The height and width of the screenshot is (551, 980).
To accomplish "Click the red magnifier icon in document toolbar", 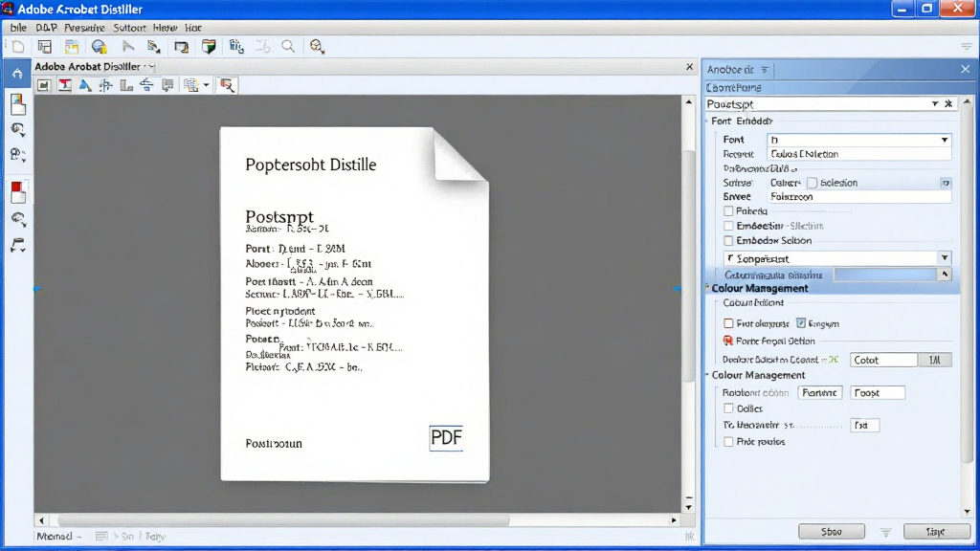I will [228, 85].
